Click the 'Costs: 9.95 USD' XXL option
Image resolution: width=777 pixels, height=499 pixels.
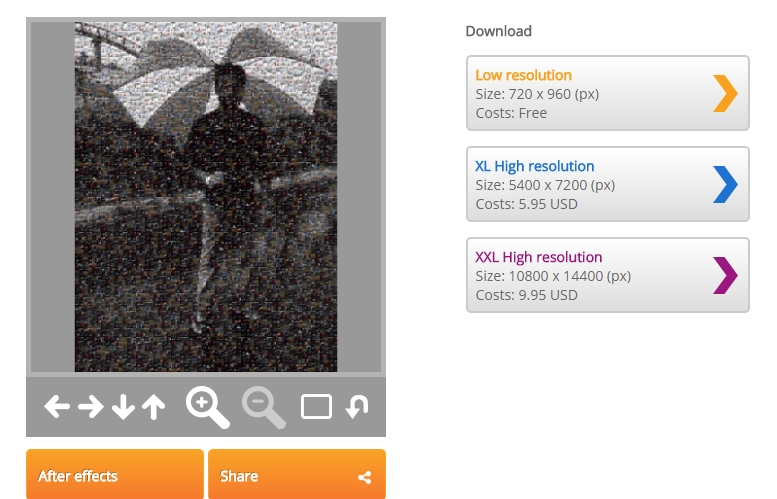[x=526, y=295]
